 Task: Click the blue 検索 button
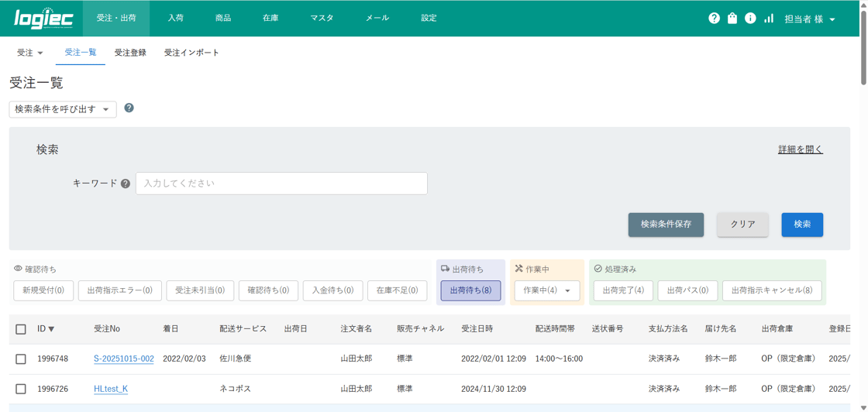tap(801, 225)
